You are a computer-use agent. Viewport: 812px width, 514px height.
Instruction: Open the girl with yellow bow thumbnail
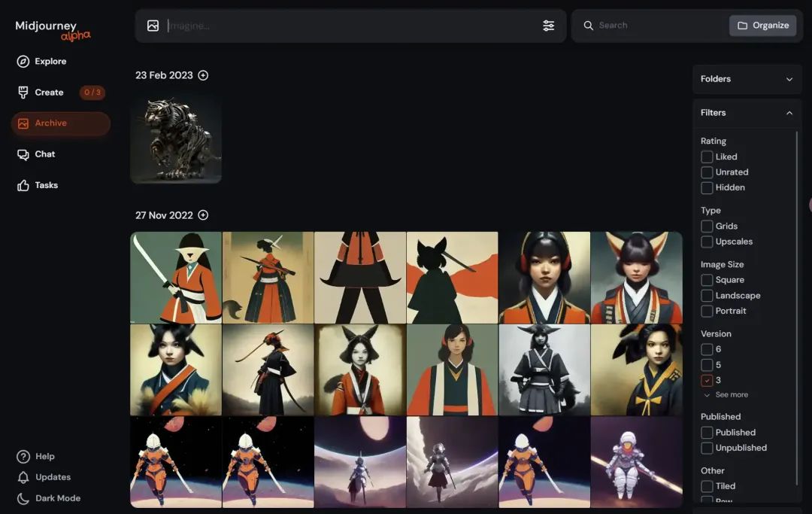click(x=637, y=370)
